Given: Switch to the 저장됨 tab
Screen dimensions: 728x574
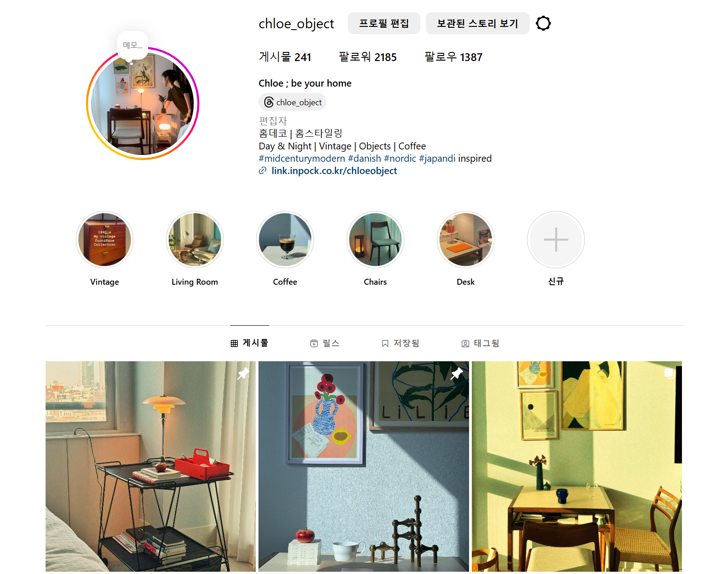Looking at the screenshot, I should 400,343.
